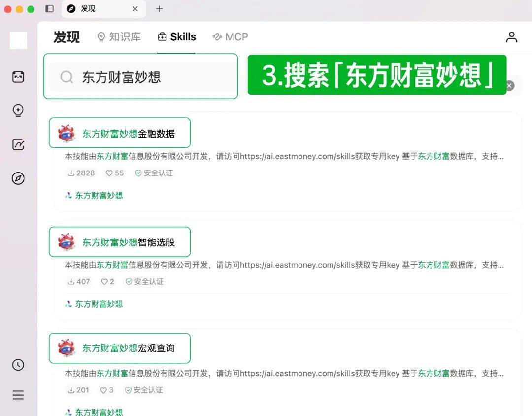The width and height of the screenshot is (532, 416).
Task: Open author 东方财富妙想 under 智能选股 skill
Action: pyautogui.click(x=94, y=304)
